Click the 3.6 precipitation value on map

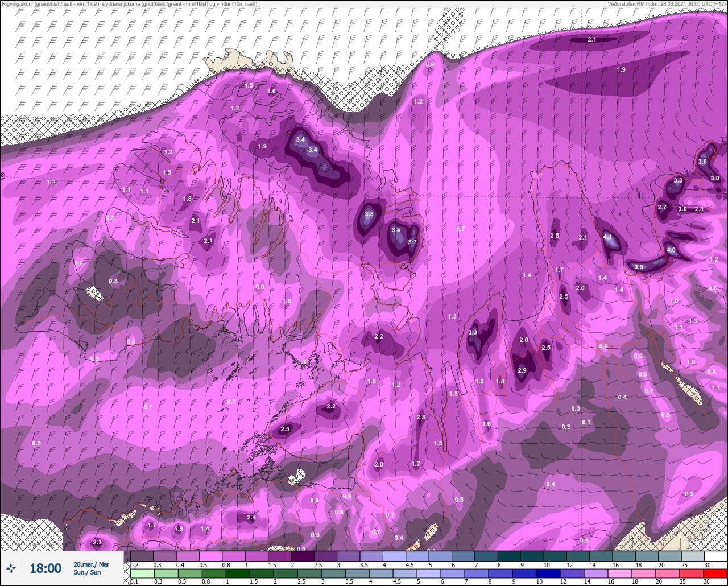click(x=702, y=162)
